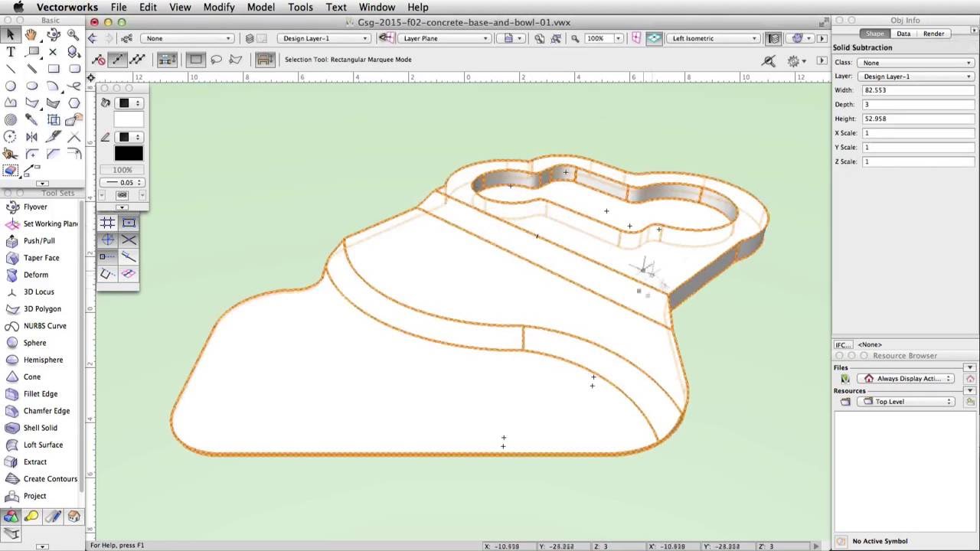Toggle Snap to Intersection in snapping palette

(129, 240)
